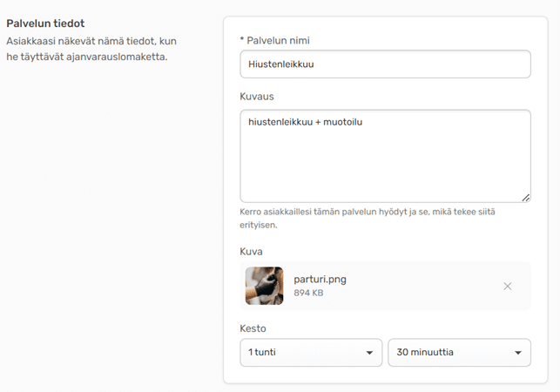560x392 pixels.
Task: Click empty space inside the Kuvaus textarea
Action: [x=385, y=166]
